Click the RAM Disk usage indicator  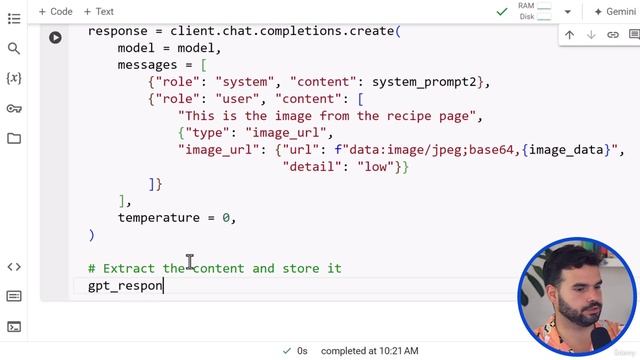point(534,11)
